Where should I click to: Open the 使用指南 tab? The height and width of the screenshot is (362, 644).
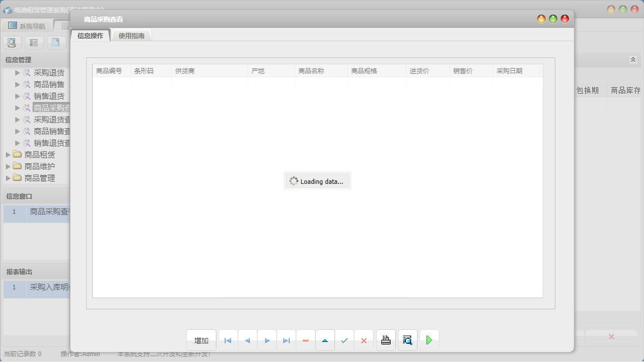coord(131,36)
